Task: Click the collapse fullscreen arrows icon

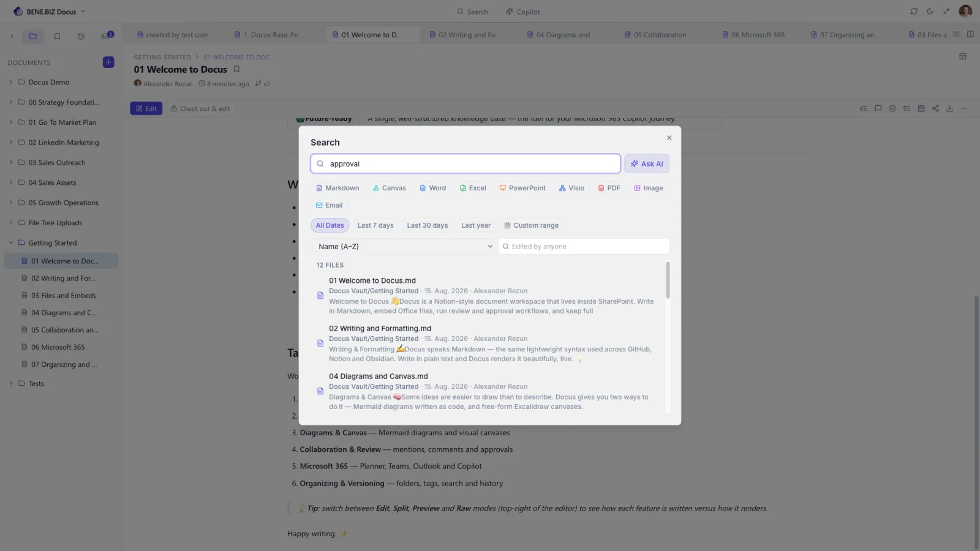Action: point(946,12)
